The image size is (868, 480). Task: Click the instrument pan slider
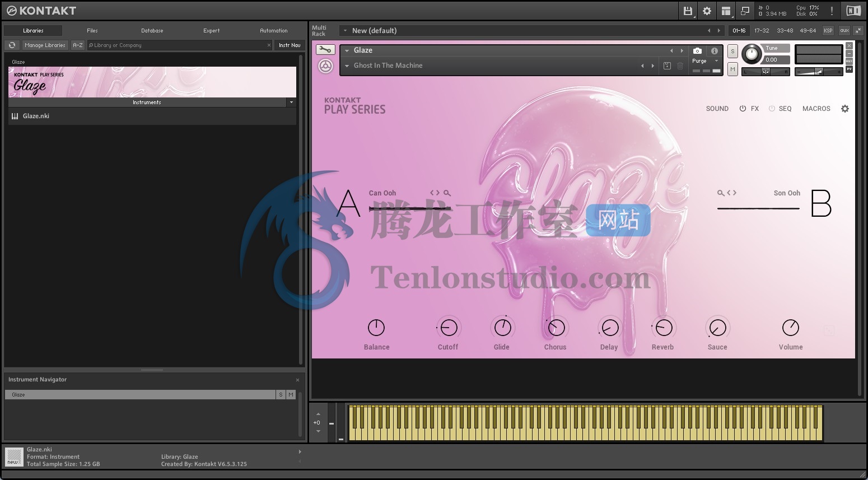[766, 72]
